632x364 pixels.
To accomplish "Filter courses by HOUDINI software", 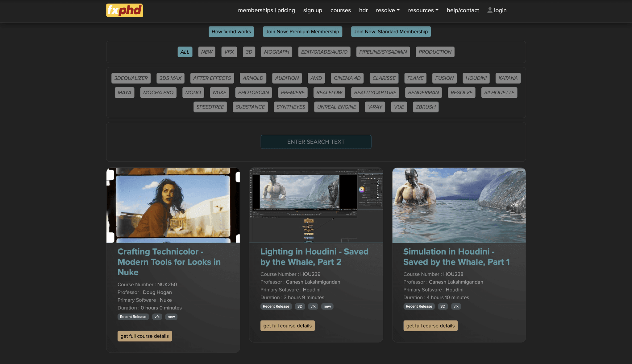I will click(476, 78).
